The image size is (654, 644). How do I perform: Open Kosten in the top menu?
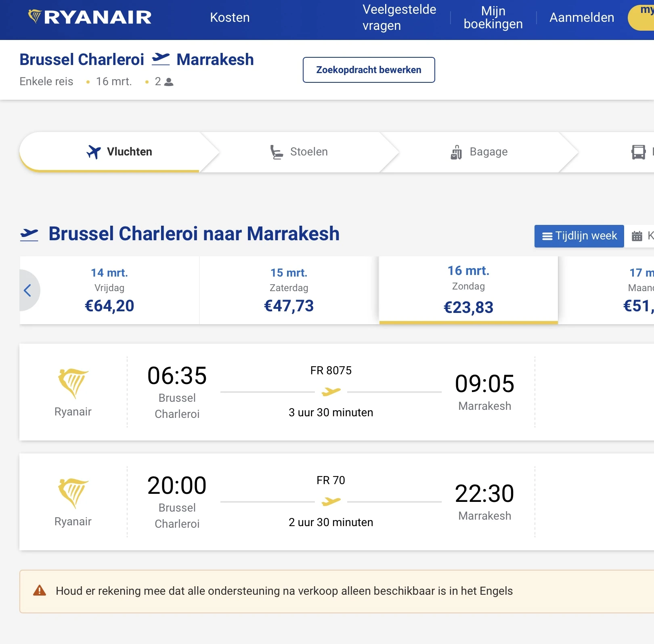click(230, 17)
